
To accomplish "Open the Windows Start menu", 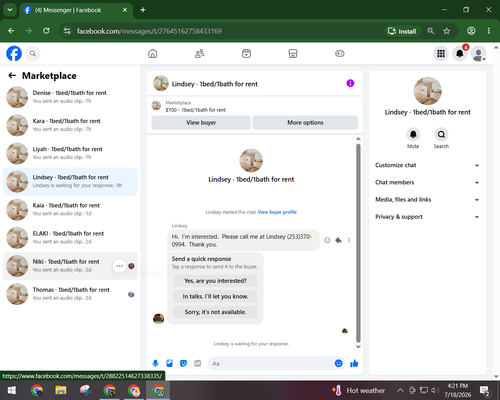I will [x=12, y=390].
